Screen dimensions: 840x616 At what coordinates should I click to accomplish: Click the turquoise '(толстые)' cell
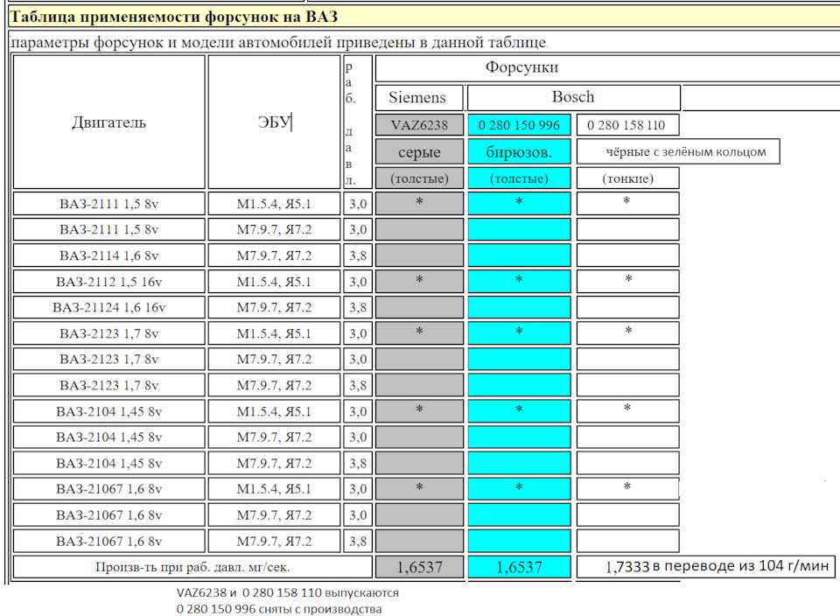click(x=519, y=178)
